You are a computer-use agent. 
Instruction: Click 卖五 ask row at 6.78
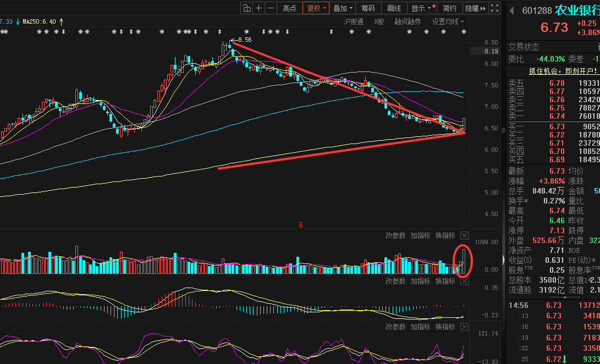coord(554,82)
